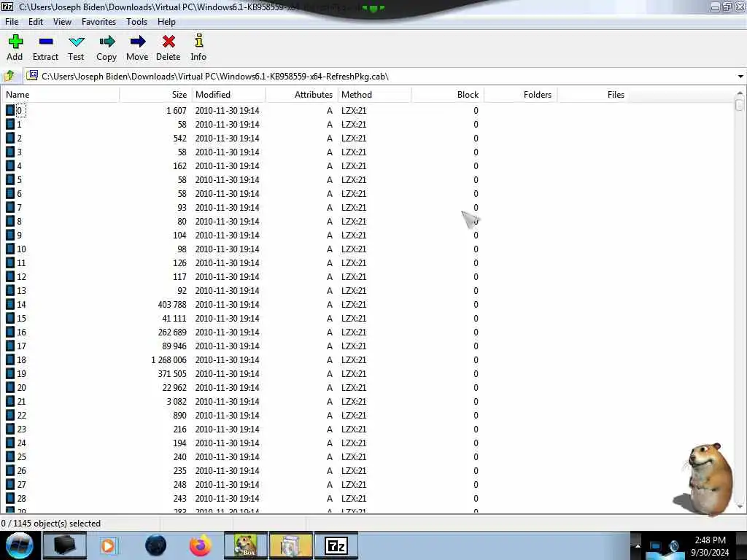
Task: Click file icon for item 14
Action: click(10, 304)
